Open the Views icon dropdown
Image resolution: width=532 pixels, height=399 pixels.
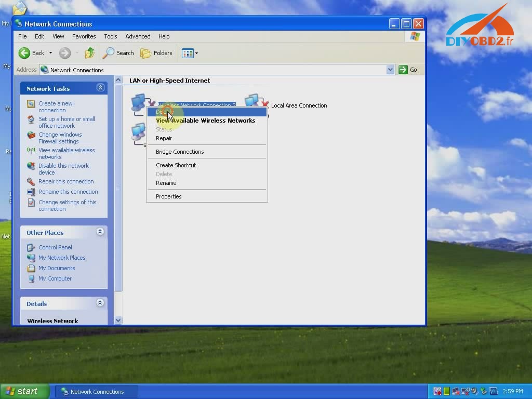[x=195, y=52]
